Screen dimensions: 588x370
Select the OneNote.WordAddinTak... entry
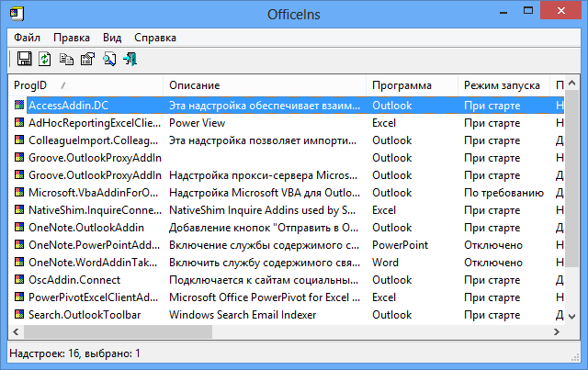coord(93,263)
